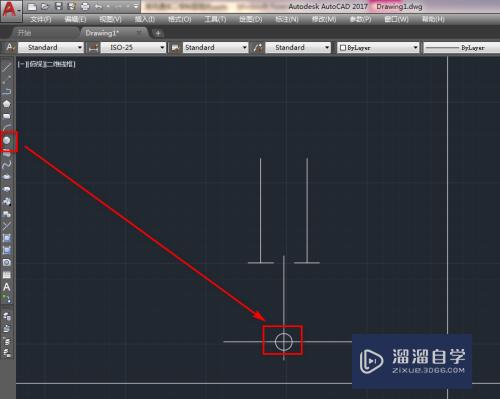
Task: Select the Ellipse Arc tool
Action: point(7,189)
